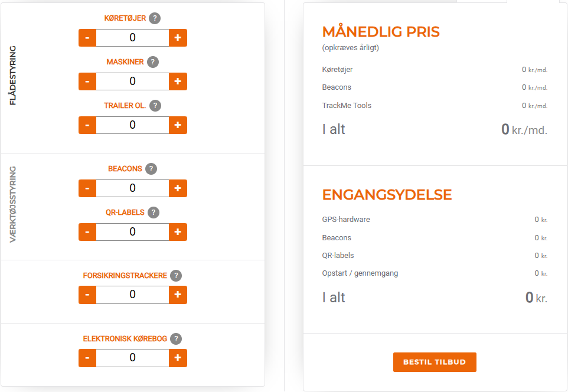Screen dimensions: 568x392
Task: Reduce the QR-Labels quantity
Action: coord(87,232)
